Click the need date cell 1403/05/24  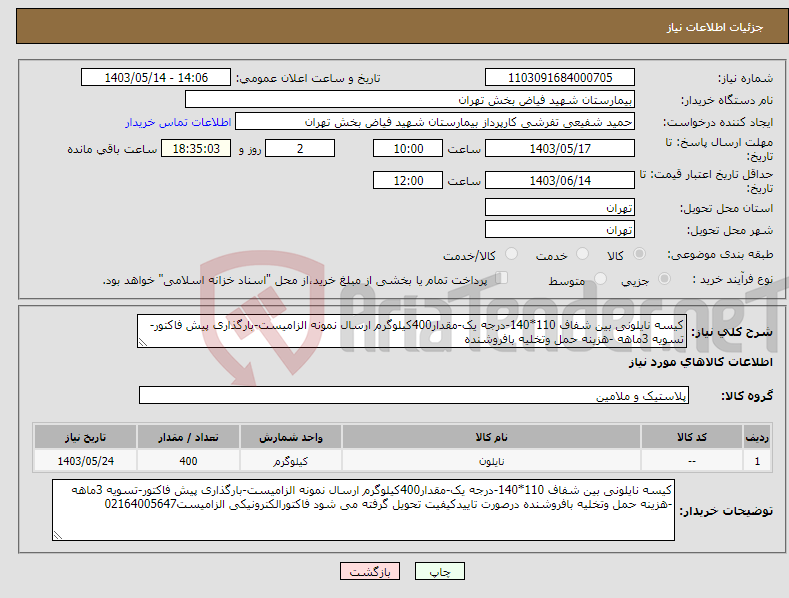(85, 461)
